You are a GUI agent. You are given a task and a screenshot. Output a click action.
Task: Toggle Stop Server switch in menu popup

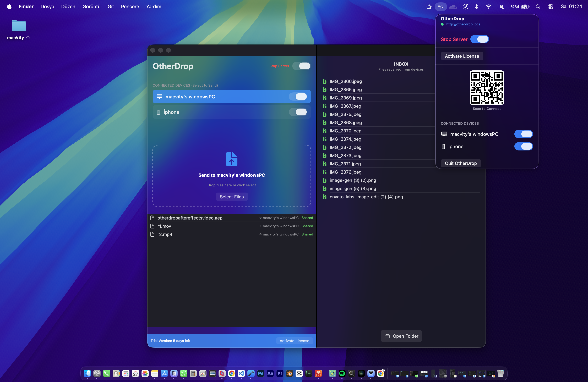point(479,39)
